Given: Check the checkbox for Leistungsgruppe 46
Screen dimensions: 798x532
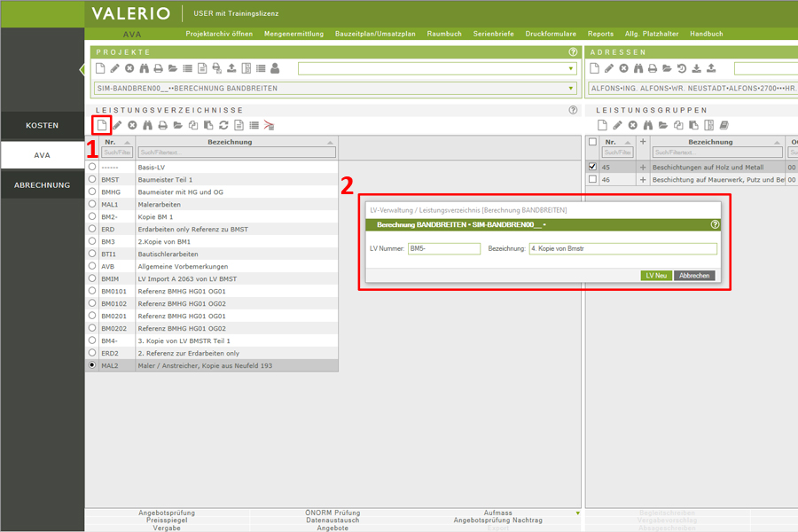Looking at the screenshot, I should [592, 179].
